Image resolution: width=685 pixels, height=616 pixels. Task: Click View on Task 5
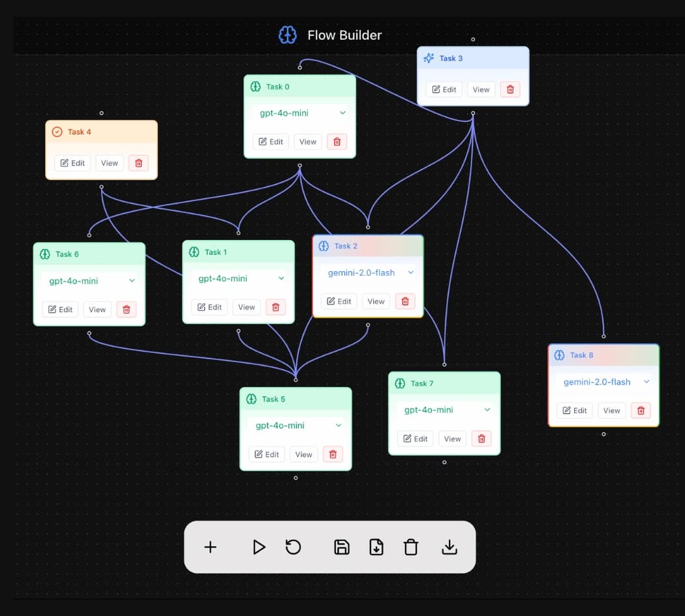click(303, 454)
